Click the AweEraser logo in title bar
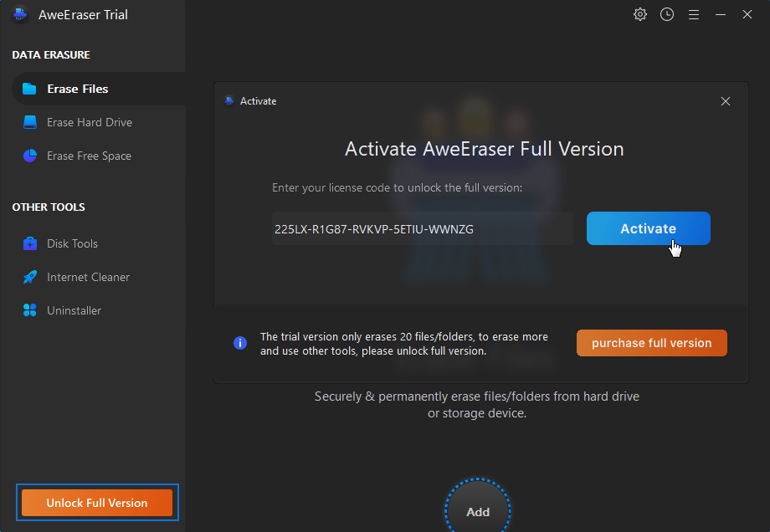This screenshot has height=532, width=770. tap(20, 15)
